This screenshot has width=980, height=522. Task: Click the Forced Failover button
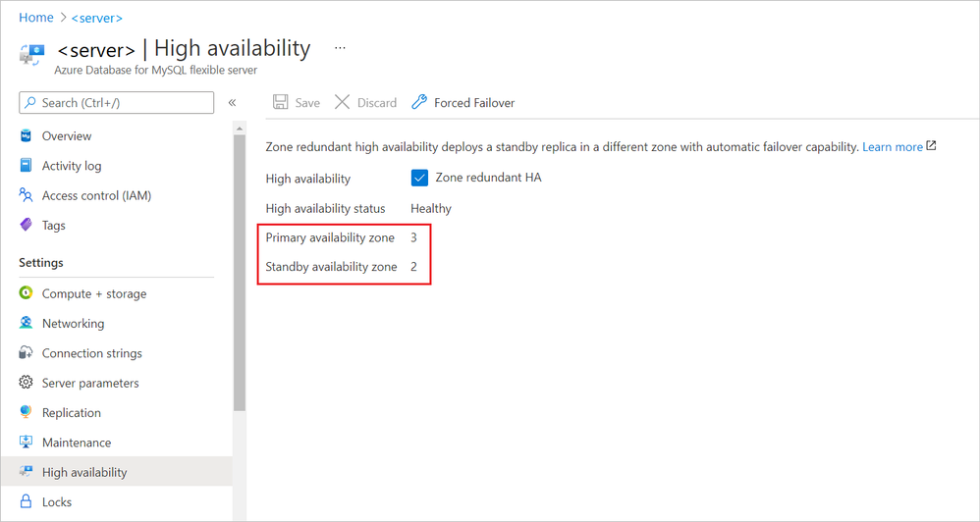pyautogui.click(x=463, y=103)
